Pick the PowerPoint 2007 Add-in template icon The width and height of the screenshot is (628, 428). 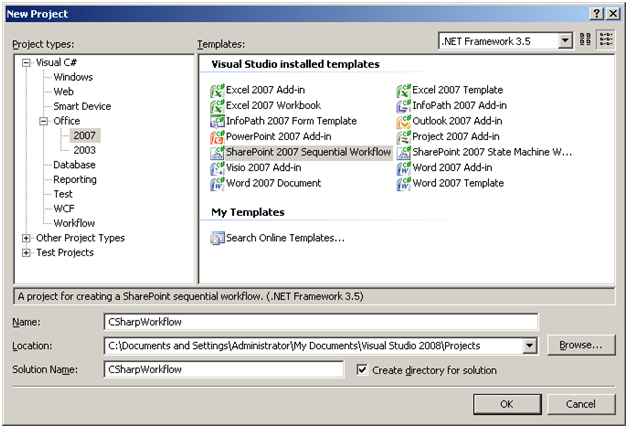pyautogui.click(x=217, y=137)
